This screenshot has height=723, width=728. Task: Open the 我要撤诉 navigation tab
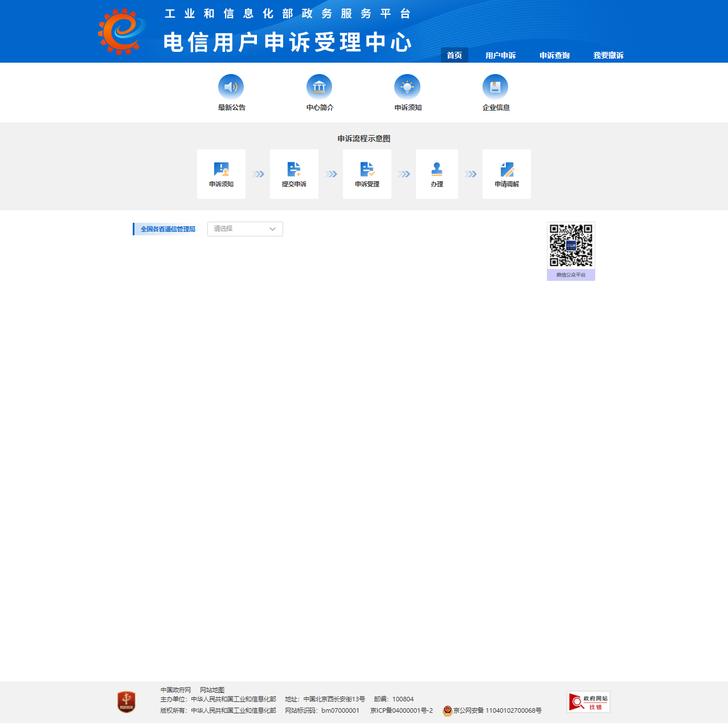(x=608, y=55)
